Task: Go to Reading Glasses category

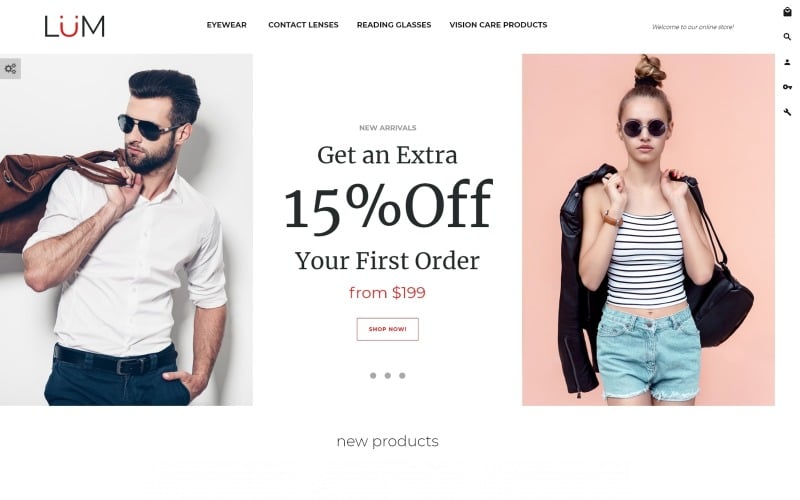Action: tap(394, 24)
